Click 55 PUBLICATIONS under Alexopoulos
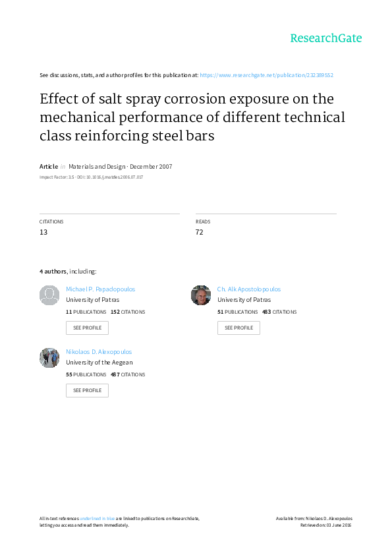This screenshot has width=392, height=555. 86,374
